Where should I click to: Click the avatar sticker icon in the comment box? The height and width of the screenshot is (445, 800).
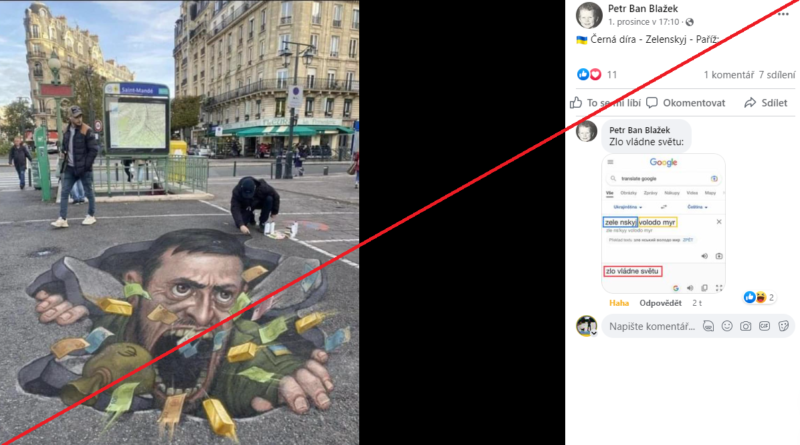point(708,326)
